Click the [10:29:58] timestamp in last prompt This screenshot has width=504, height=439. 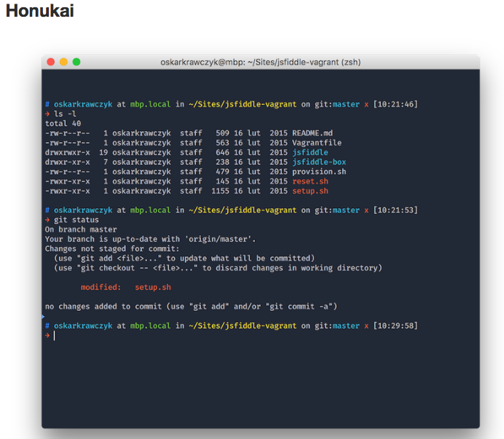click(395, 326)
